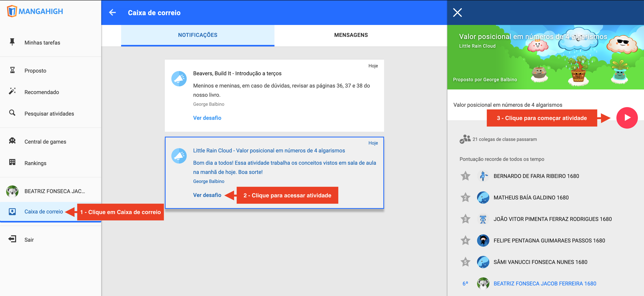
Task: Click the megaphone icon on Little Rain Cloud notification
Action: click(x=179, y=156)
